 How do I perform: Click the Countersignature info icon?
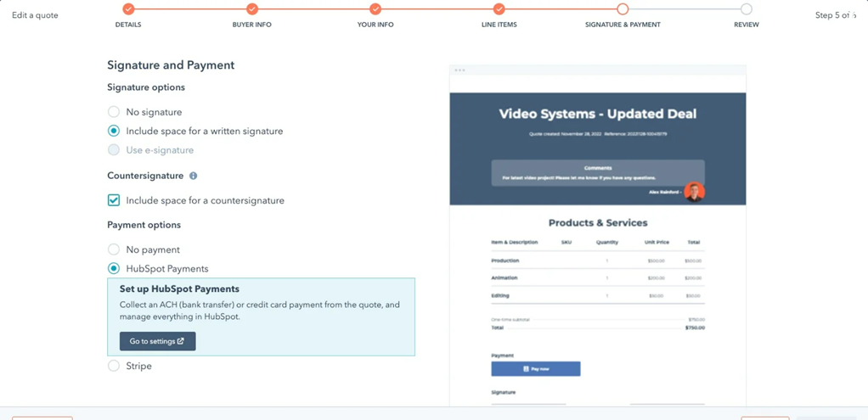193,176
